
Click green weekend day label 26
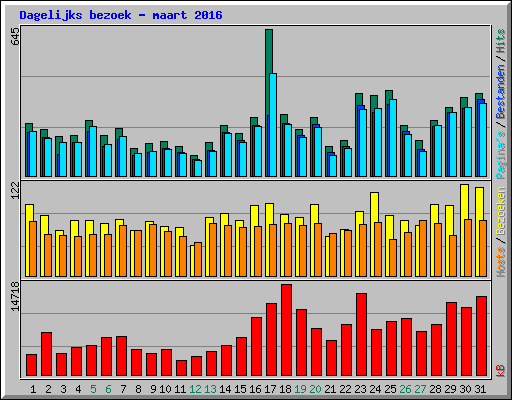[x=405, y=389]
